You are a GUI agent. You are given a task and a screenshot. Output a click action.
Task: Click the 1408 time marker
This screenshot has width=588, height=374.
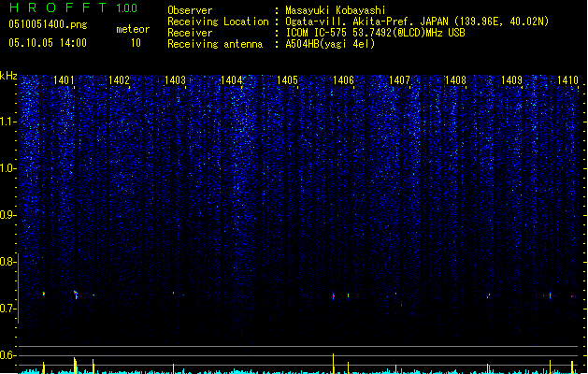pyautogui.click(x=455, y=79)
